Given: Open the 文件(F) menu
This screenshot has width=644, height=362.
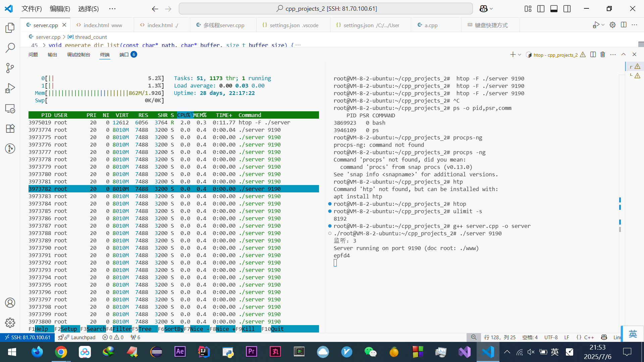Looking at the screenshot, I should [32, 9].
